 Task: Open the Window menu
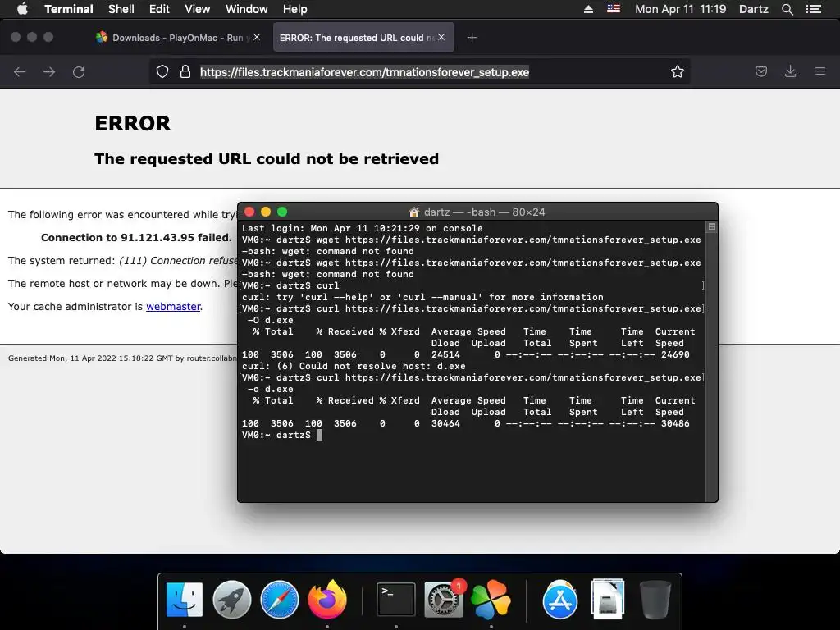tap(246, 9)
